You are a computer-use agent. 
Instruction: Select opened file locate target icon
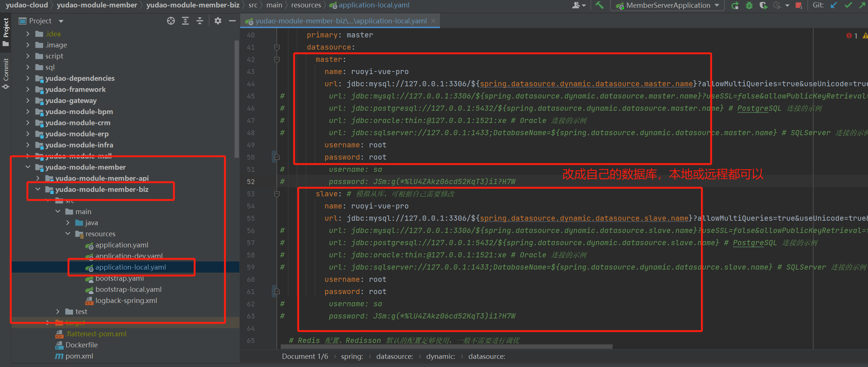171,21
